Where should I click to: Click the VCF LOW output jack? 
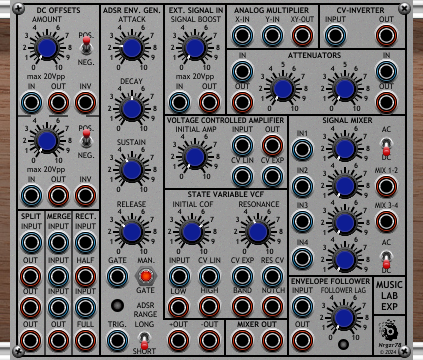click(179, 307)
